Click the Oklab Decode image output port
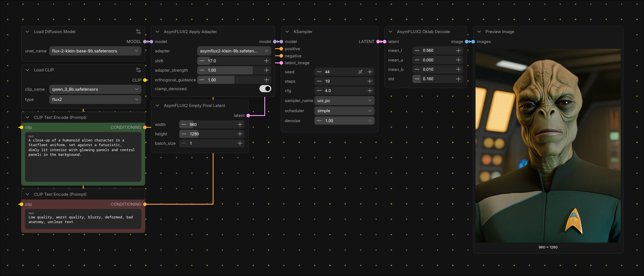644x276 pixels. (467, 42)
